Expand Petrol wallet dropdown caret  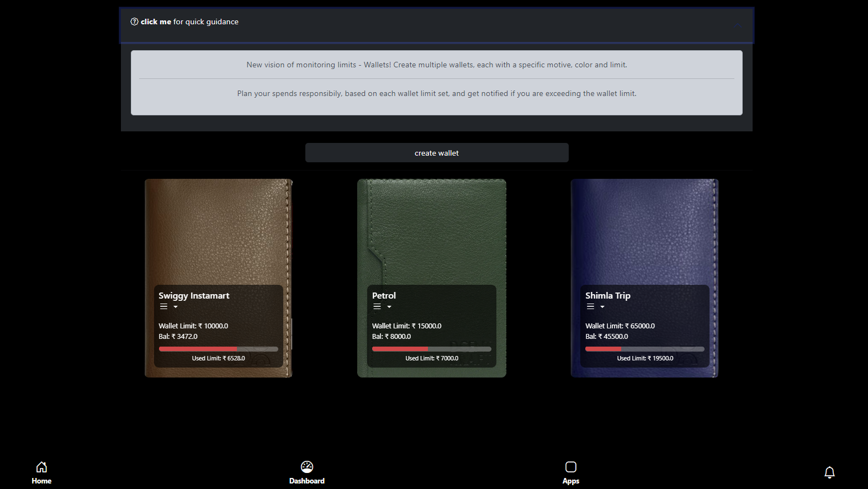point(389,307)
